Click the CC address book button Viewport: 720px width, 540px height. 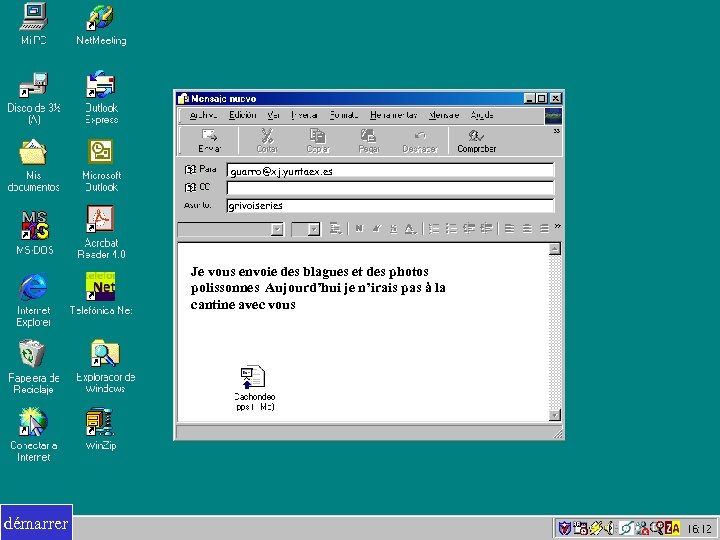click(197, 187)
